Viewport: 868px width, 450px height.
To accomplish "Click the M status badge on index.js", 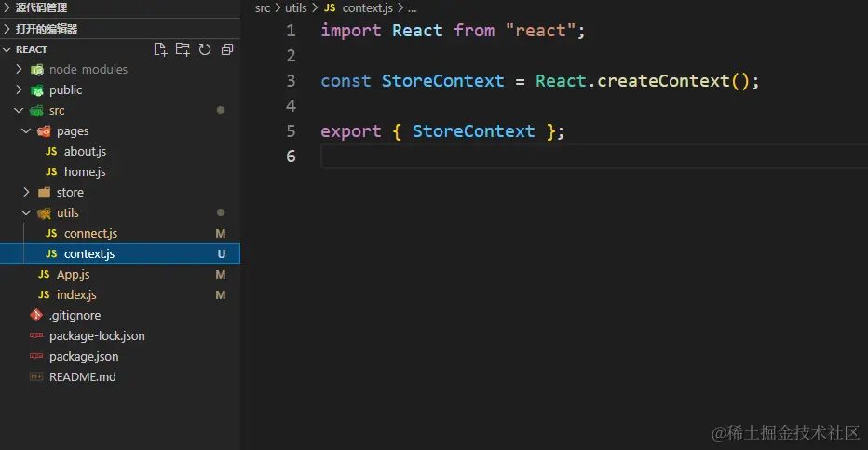I will [x=221, y=294].
